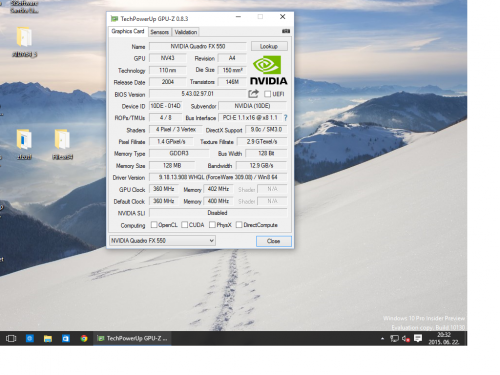Open Task View on the taskbar
Viewport: 500px width, 375px height.
tap(11, 338)
